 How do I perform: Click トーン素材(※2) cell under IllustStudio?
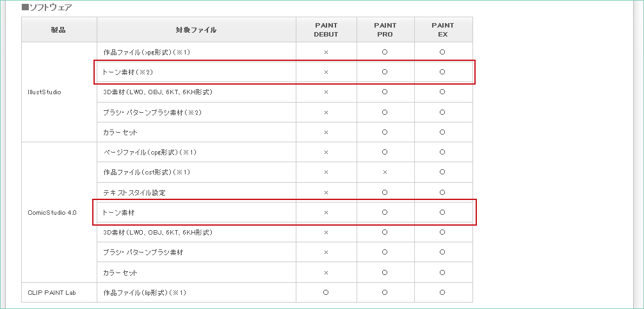[128, 72]
